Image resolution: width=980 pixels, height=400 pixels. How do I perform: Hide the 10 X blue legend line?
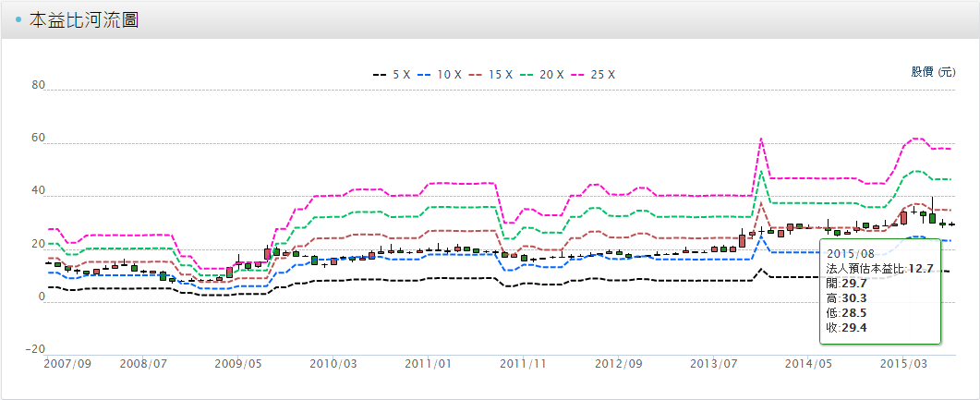click(x=440, y=75)
